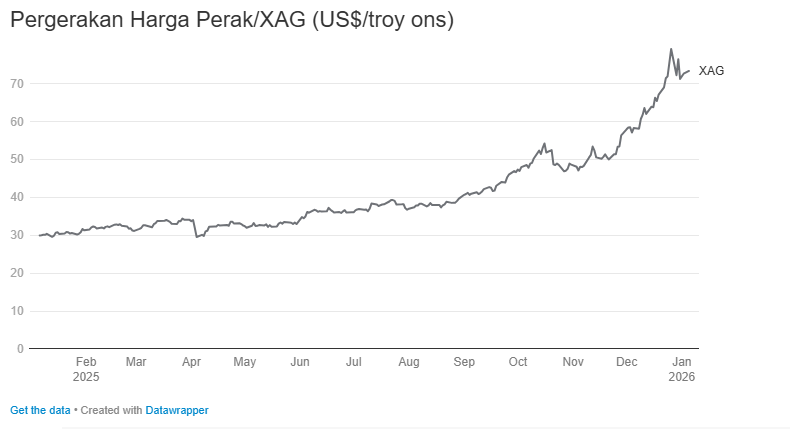Screen dimensions: 790x429
Task: Click the sharp April dip on the line
Action: coord(197,236)
